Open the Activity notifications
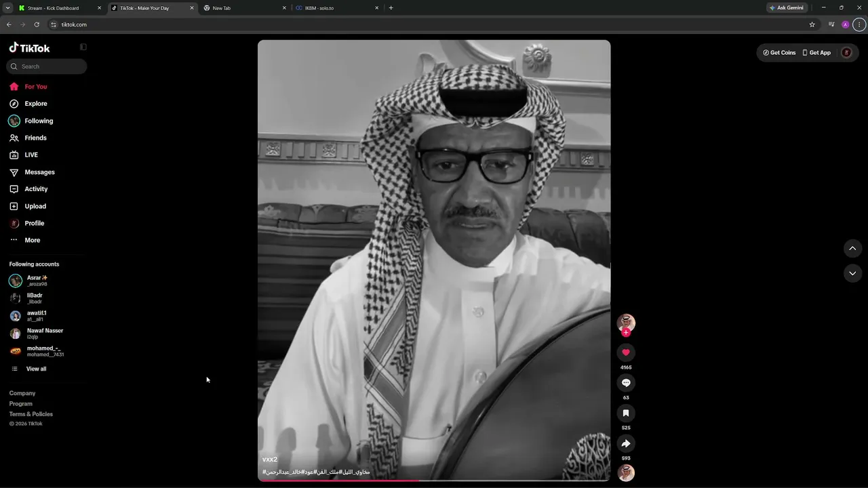Image resolution: width=868 pixels, height=488 pixels. click(28, 189)
